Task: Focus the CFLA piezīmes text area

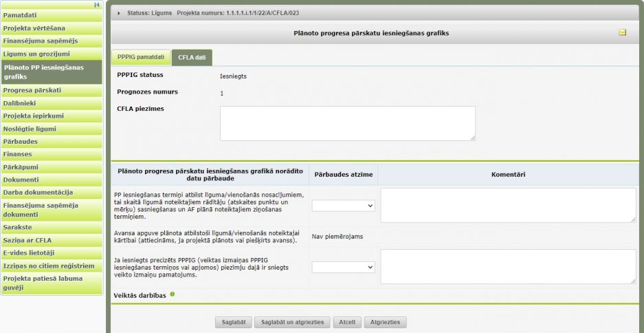Action: 347,123
